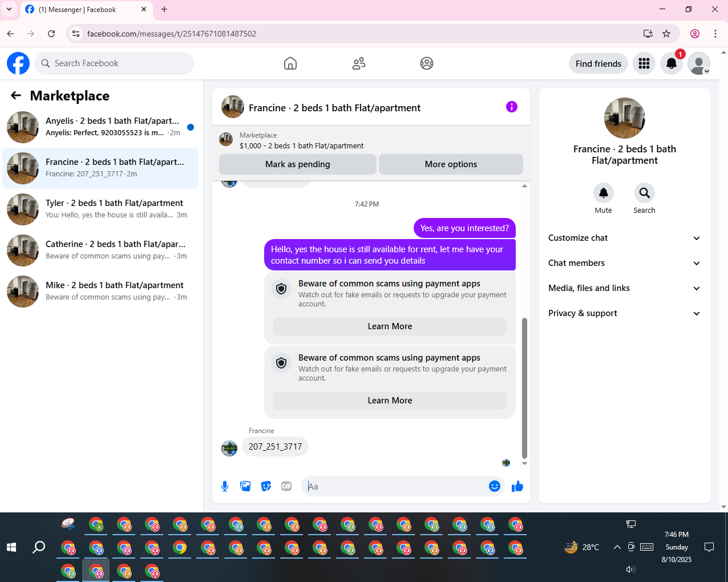Image resolution: width=728 pixels, height=582 pixels.
Task: Open the Mike conversation
Action: 100,292
